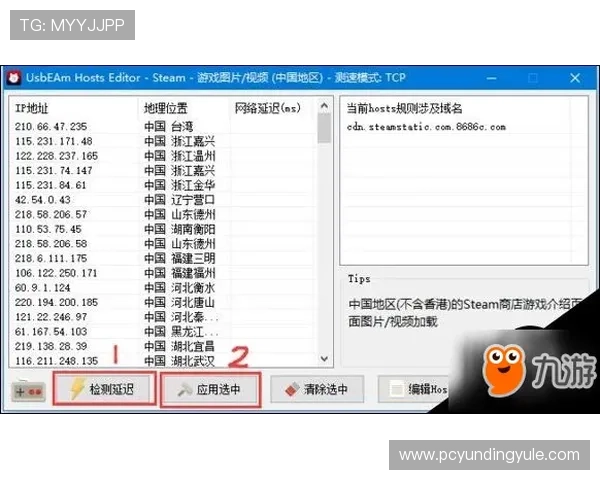Select the row 121.22.246.97
The height and width of the screenshot is (480, 600).
(163, 317)
